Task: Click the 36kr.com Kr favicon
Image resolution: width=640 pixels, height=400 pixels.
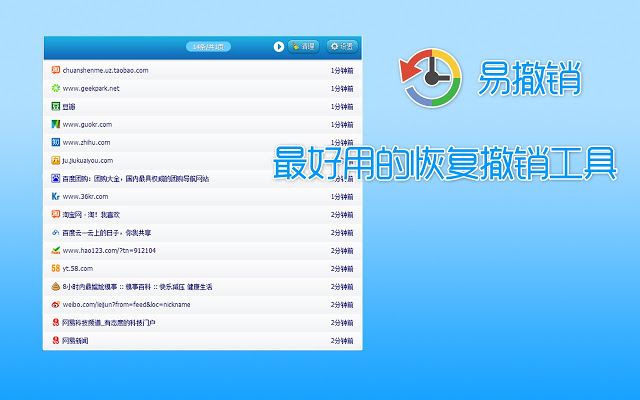Action: (x=56, y=196)
